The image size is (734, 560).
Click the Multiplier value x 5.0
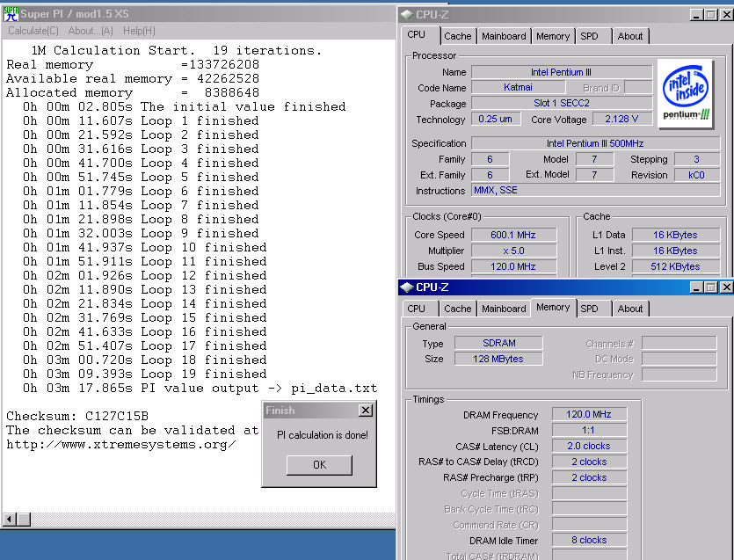(513, 251)
